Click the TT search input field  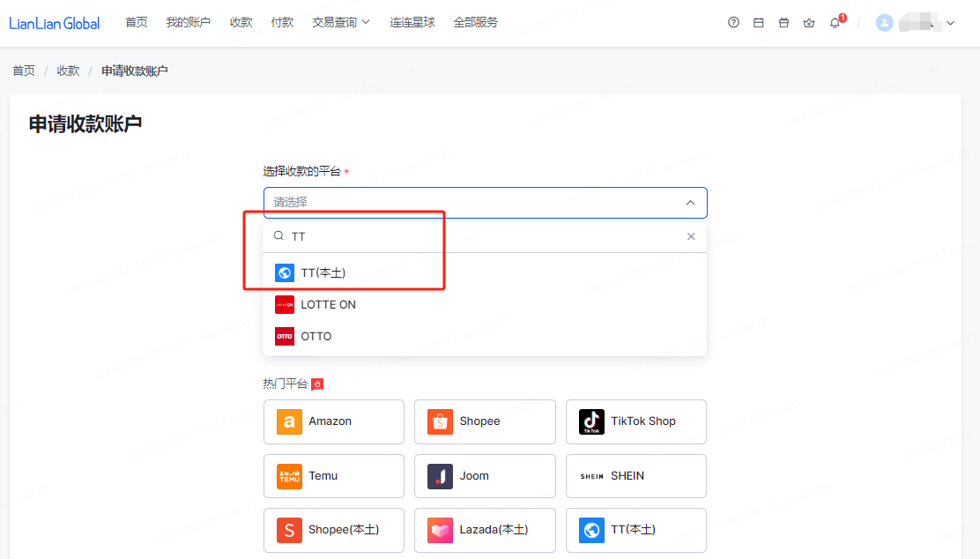485,236
